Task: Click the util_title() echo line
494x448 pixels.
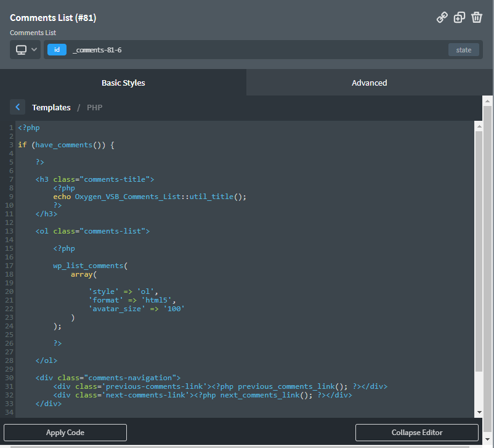Action: pyautogui.click(x=150, y=197)
